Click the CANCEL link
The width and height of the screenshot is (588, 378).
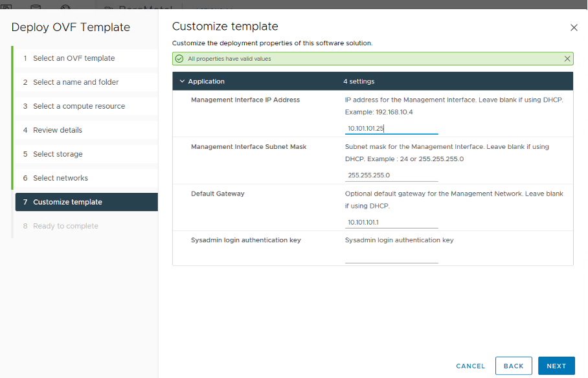pyautogui.click(x=470, y=366)
